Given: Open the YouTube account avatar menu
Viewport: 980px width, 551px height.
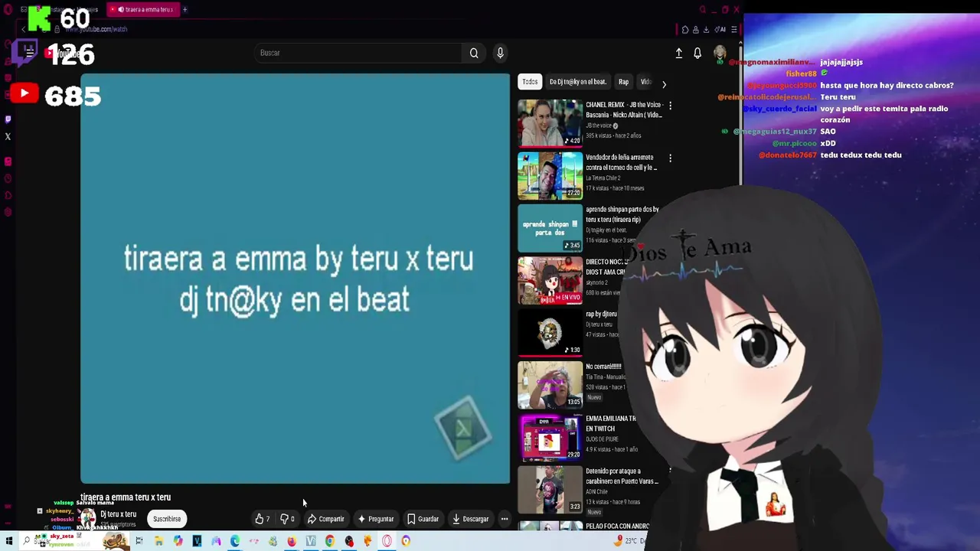Looking at the screenshot, I should tap(720, 53).
